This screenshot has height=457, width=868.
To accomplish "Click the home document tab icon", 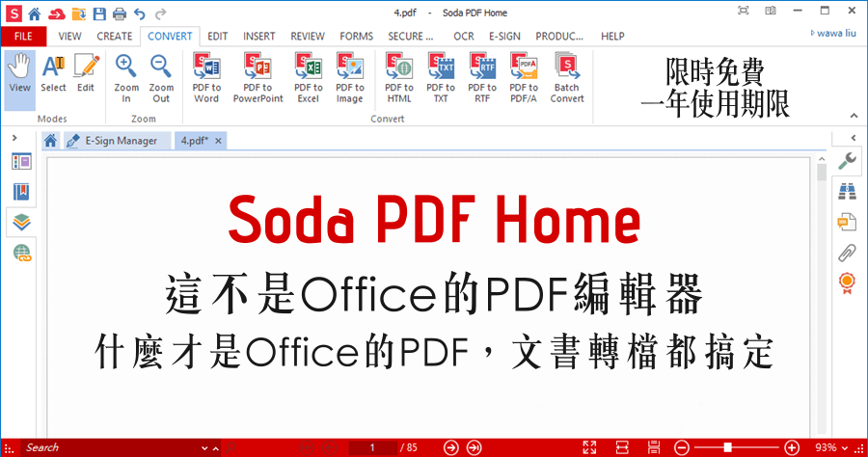I will coord(50,141).
